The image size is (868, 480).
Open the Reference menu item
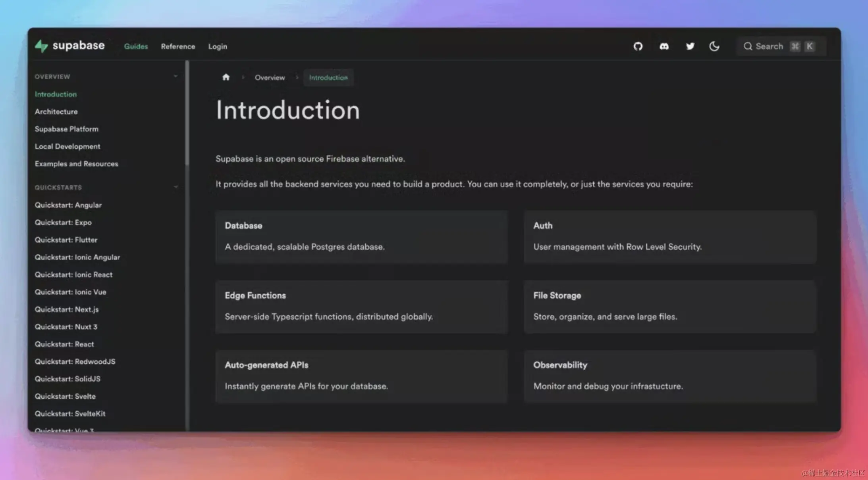[178, 46]
